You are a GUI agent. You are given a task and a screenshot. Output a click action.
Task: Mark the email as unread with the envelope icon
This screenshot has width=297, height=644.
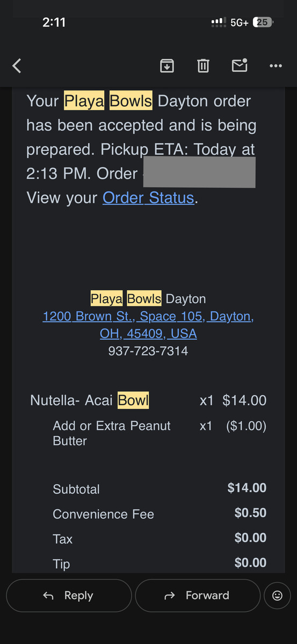(x=240, y=65)
